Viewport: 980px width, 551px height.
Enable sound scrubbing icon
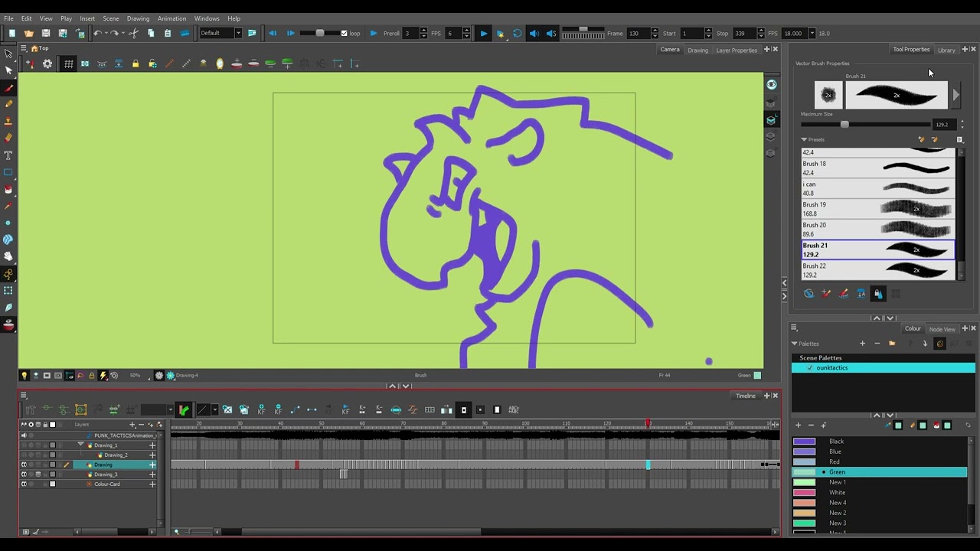click(x=551, y=33)
